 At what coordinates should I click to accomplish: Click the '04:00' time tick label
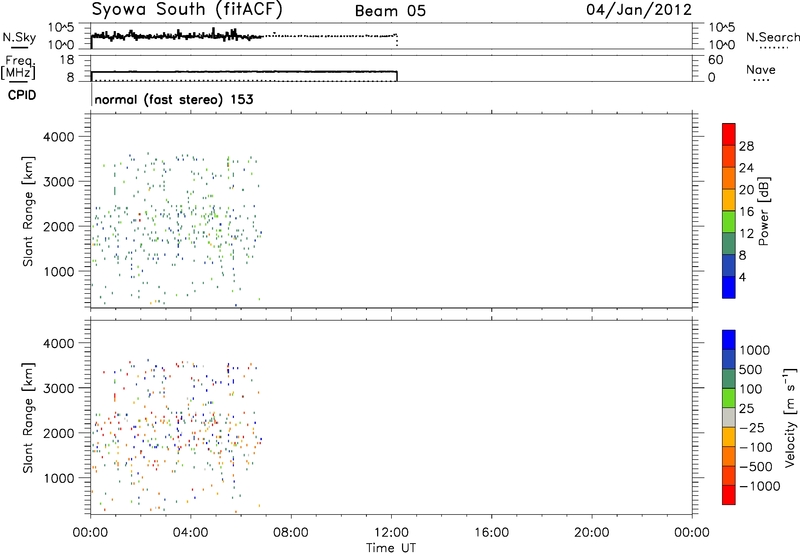pos(190,533)
